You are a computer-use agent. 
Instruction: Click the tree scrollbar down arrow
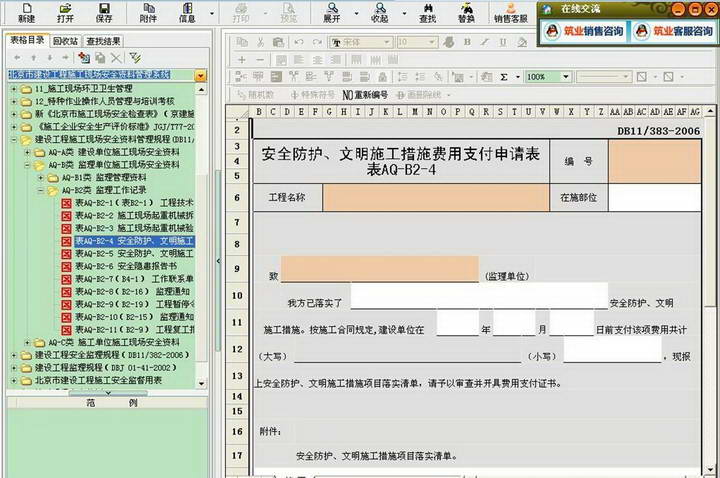coord(201,383)
